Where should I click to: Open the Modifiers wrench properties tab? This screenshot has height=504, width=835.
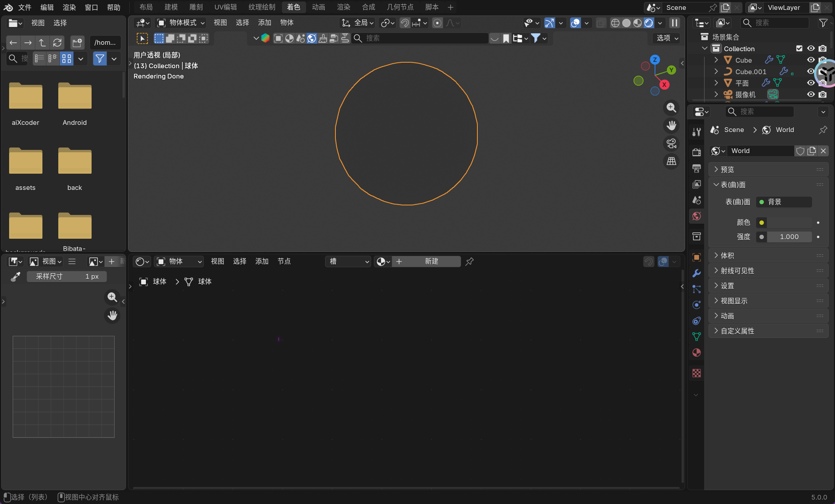click(x=696, y=273)
